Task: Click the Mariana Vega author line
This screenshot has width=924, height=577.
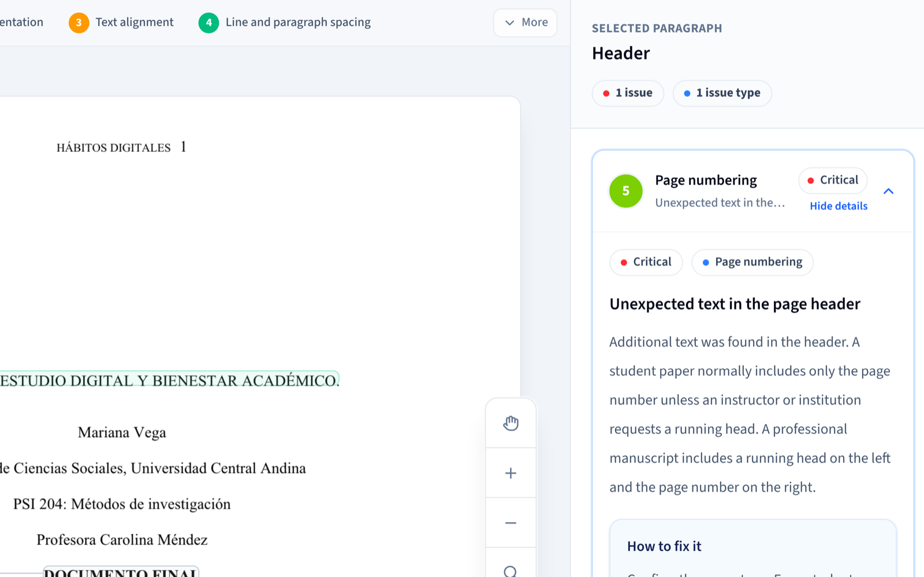Action: 122,433
